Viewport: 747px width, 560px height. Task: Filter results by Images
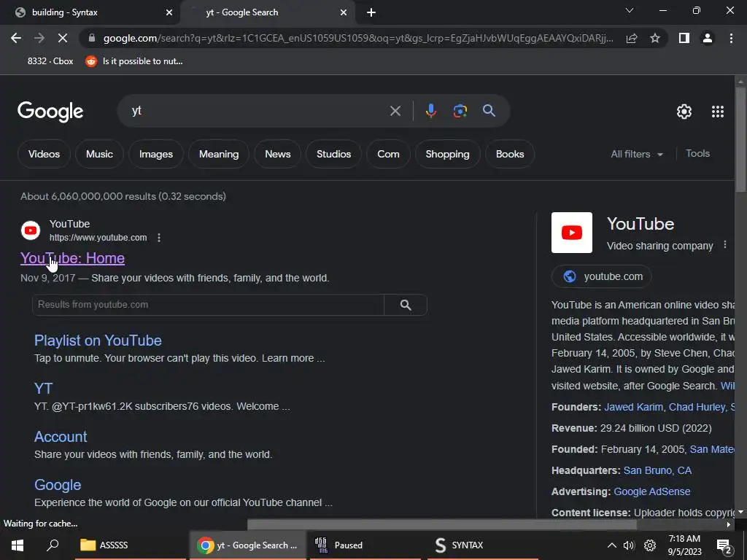click(x=156, y=154)
